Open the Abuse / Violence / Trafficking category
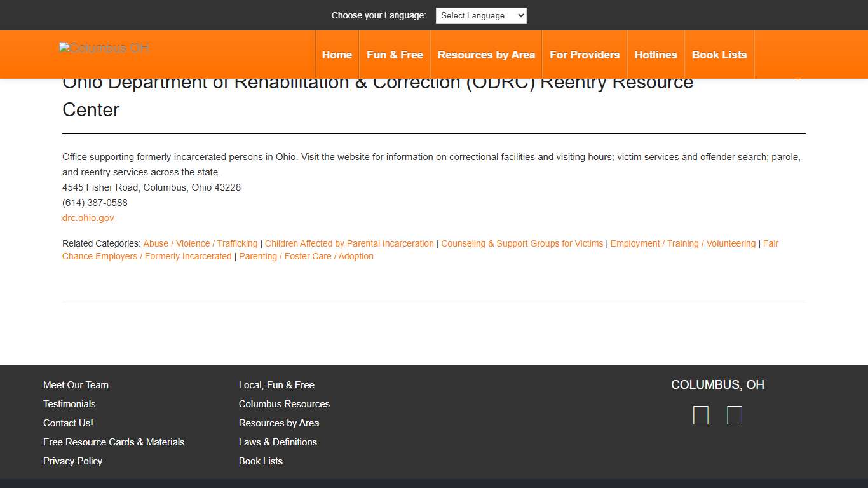Image resolution: width=868 pixels, height=488 pixels. coord(200,243)
